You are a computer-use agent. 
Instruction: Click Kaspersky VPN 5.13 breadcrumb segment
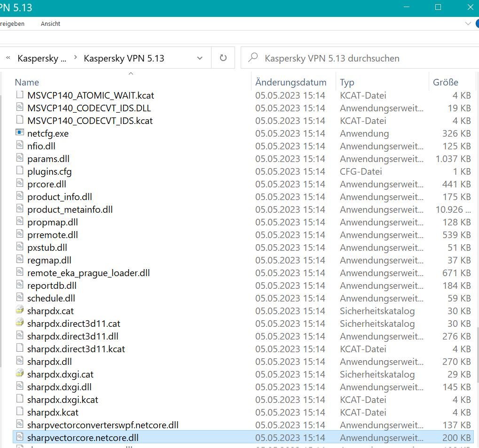tap(124, 58)
